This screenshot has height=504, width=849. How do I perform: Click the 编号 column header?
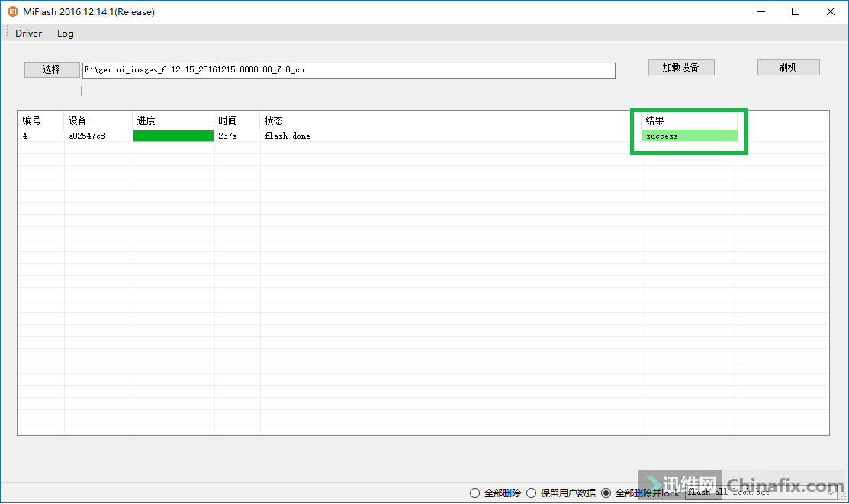32,120
